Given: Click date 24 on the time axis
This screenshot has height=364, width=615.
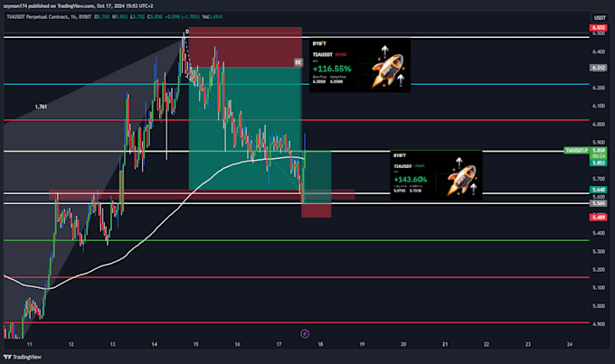Looking at the screenshot, I should 570,344.
